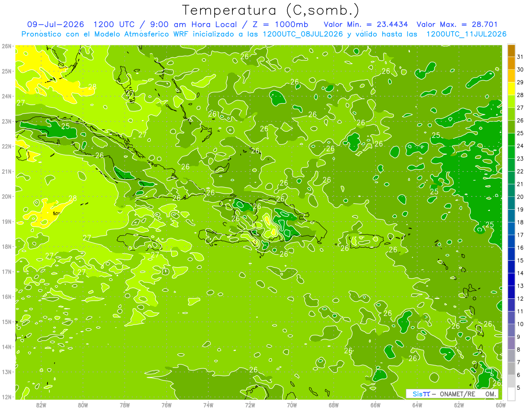Click the "15N" latitude axis label
532x411 pixels.
[x=7, y=322]
